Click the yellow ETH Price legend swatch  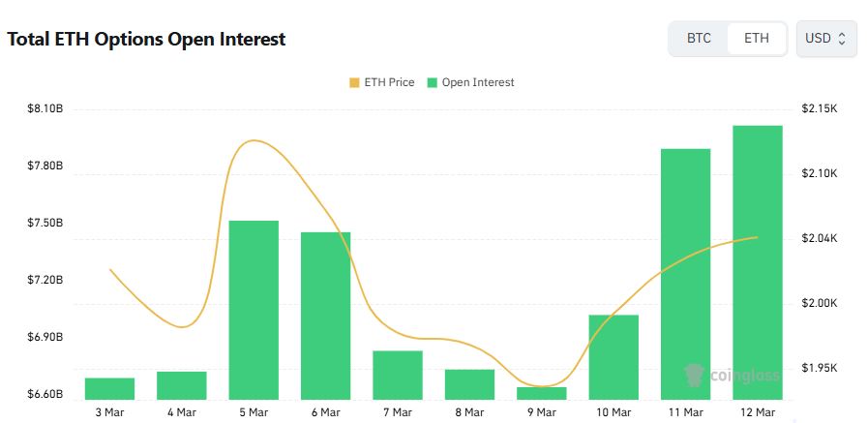point(354,83)
